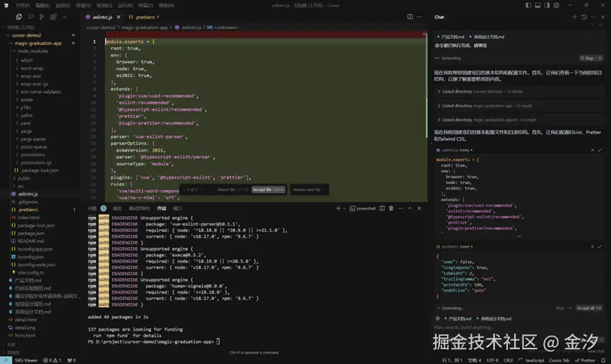611x364 pixels.
Task: Click Accept all button in chat
Action: pyautogui.click(x=589, y=308)
